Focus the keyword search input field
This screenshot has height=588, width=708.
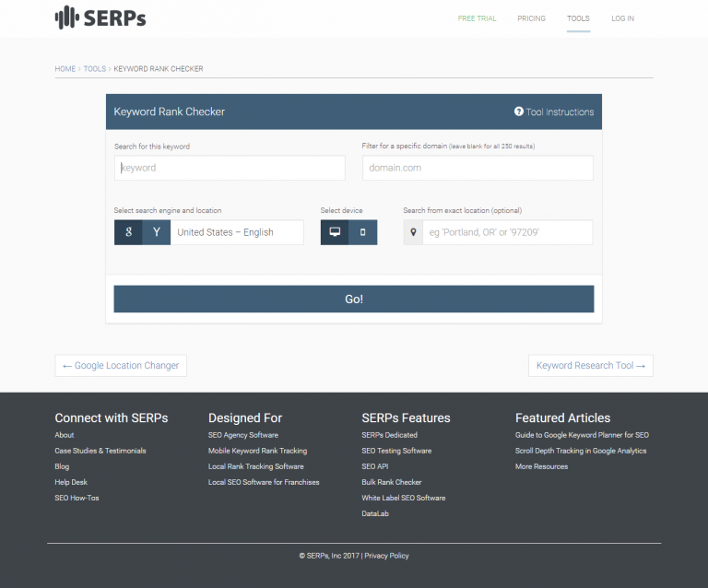(x=230, y=168)
